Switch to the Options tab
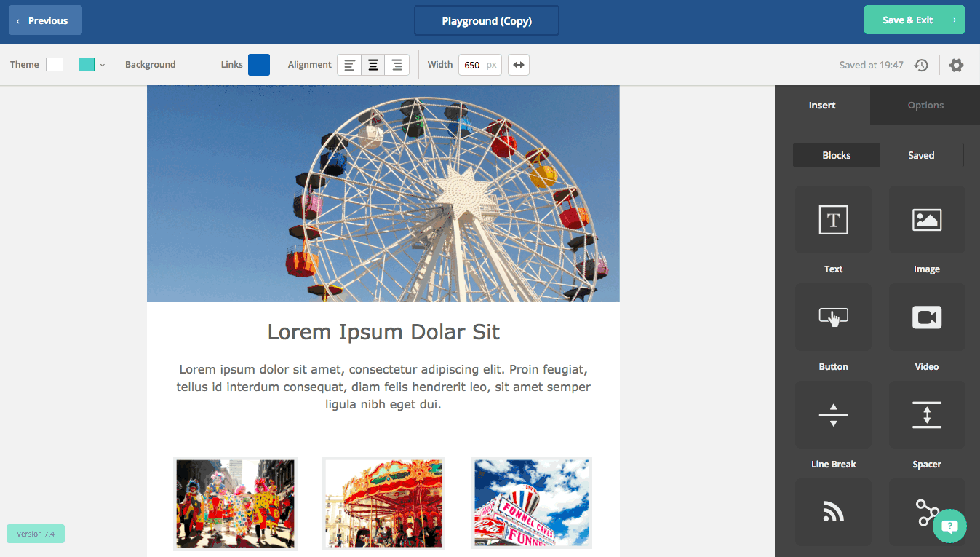Screen dimensions: 980x557 [x=925, y=106]
